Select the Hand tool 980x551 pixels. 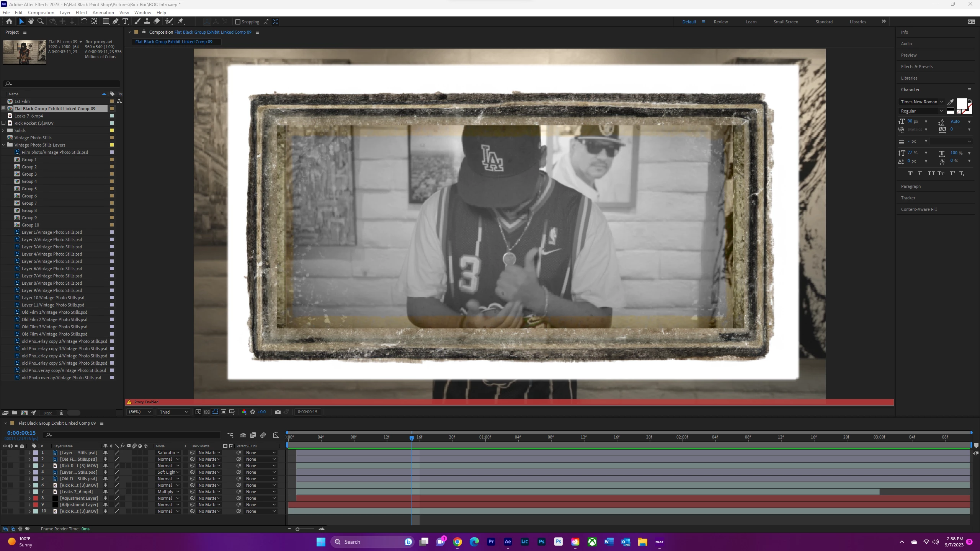coord(31,22)
